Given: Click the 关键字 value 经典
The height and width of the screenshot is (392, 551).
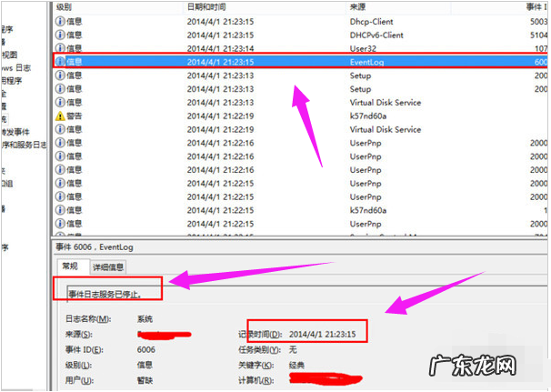Looking at the screenshot, I should [x=296, y=365].
